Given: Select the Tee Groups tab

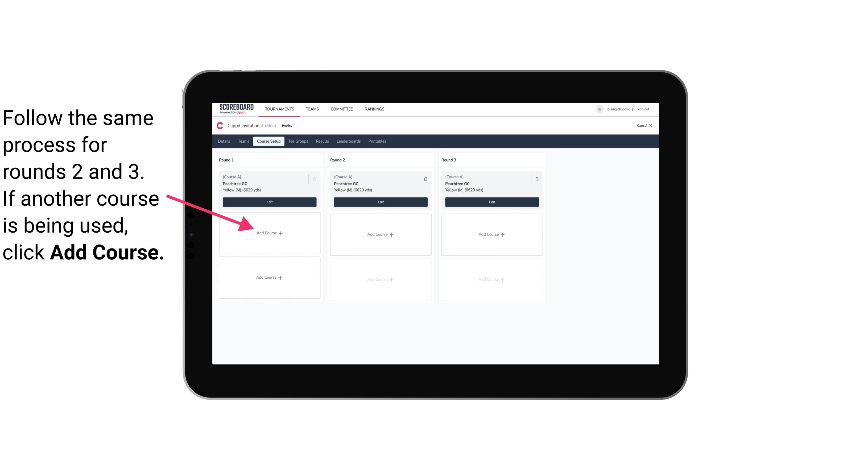Looking at the screenshot, I should tap(298, 142).
